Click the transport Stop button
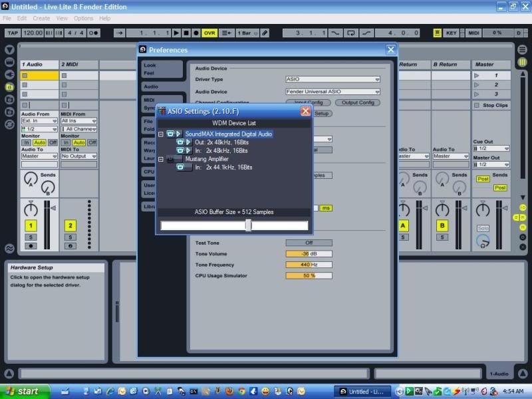532x399 pixels. point(186,33)
